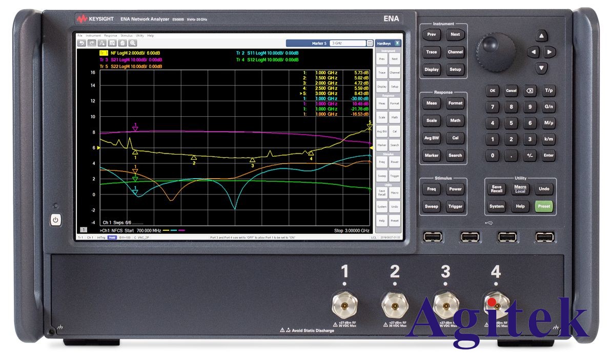Image resolution: width=612 pixels, height=364 pixels.
Task: Click the undo arrow in the on-screen toolbar
Action: [81, 43]
